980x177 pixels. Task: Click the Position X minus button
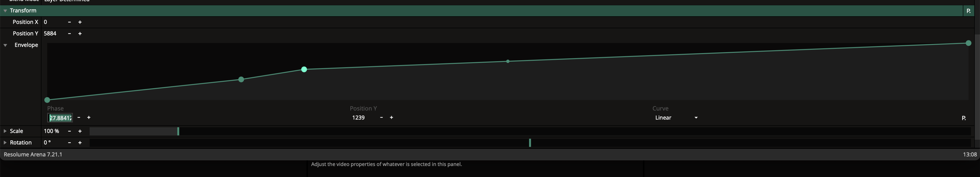pyautogui.click(x=69, y=22)
